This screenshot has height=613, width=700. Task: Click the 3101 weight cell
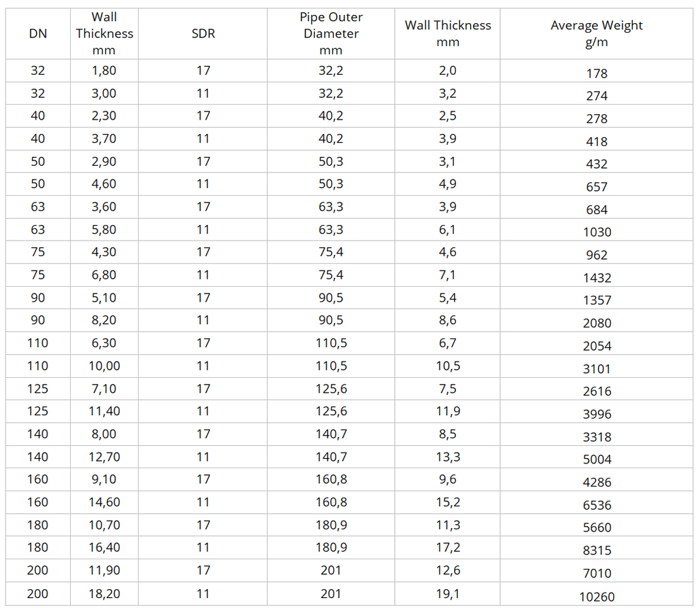[597, 369]
